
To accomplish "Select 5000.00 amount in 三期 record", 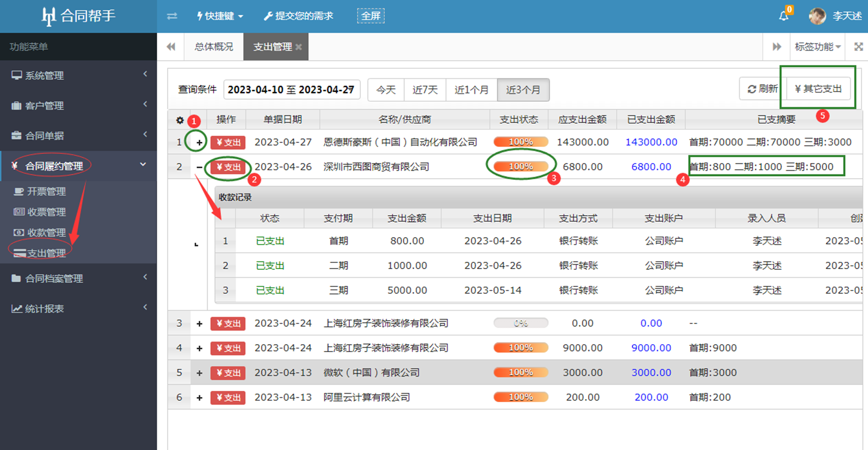I will pos(407,290).
